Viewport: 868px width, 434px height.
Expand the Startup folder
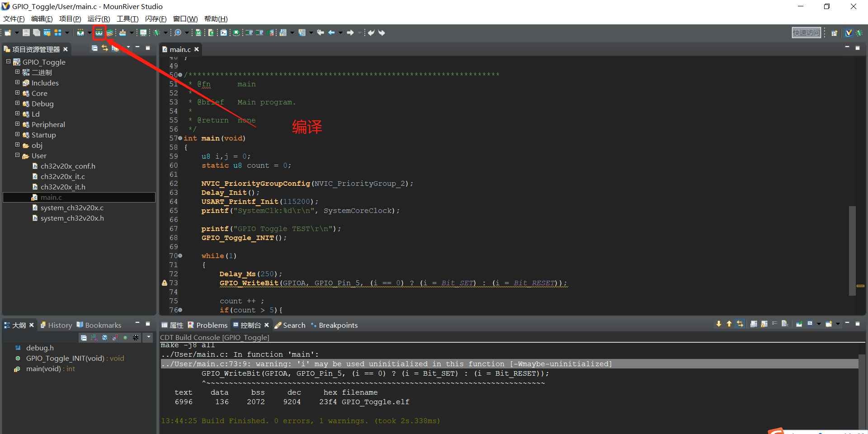tap(17, 134)
